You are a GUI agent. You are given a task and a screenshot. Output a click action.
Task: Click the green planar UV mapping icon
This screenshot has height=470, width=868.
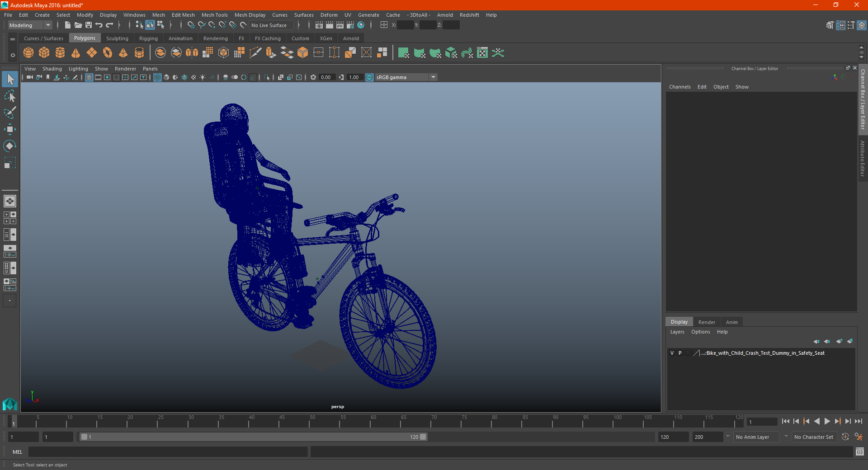tap(404, 53)
